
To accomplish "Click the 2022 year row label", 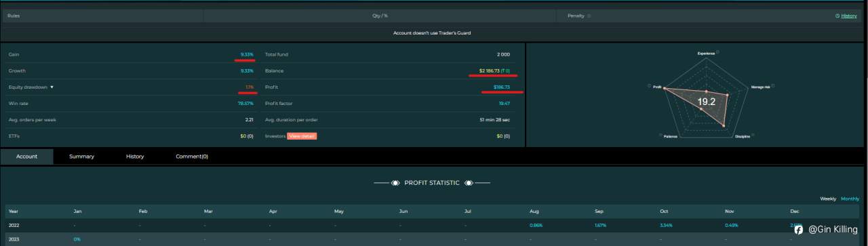I will click(14, 225).
